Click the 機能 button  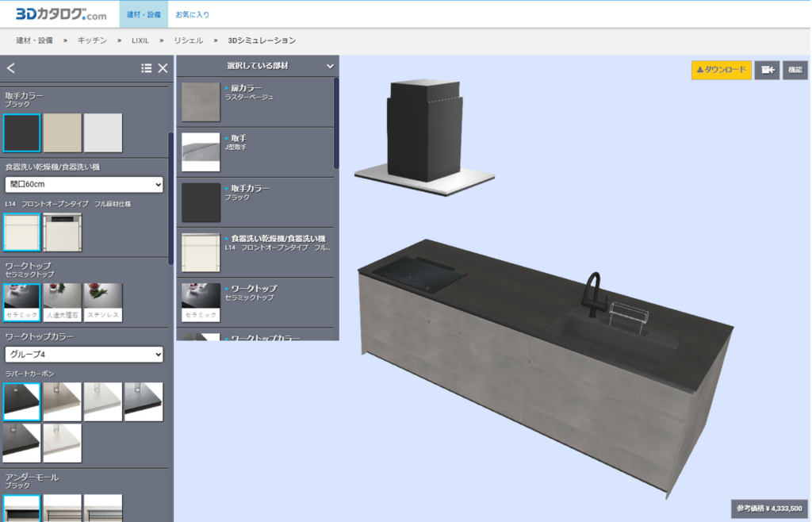pyautogui.click(x=795, y=70)
